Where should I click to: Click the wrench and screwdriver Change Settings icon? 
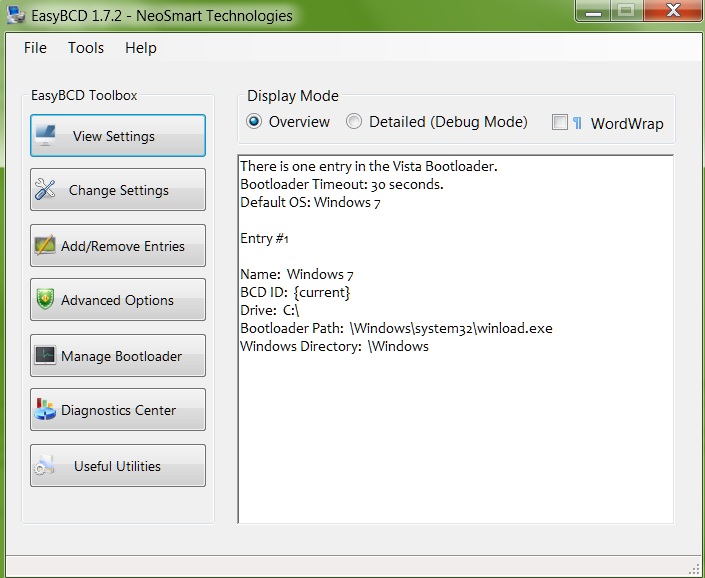(45, 190)
